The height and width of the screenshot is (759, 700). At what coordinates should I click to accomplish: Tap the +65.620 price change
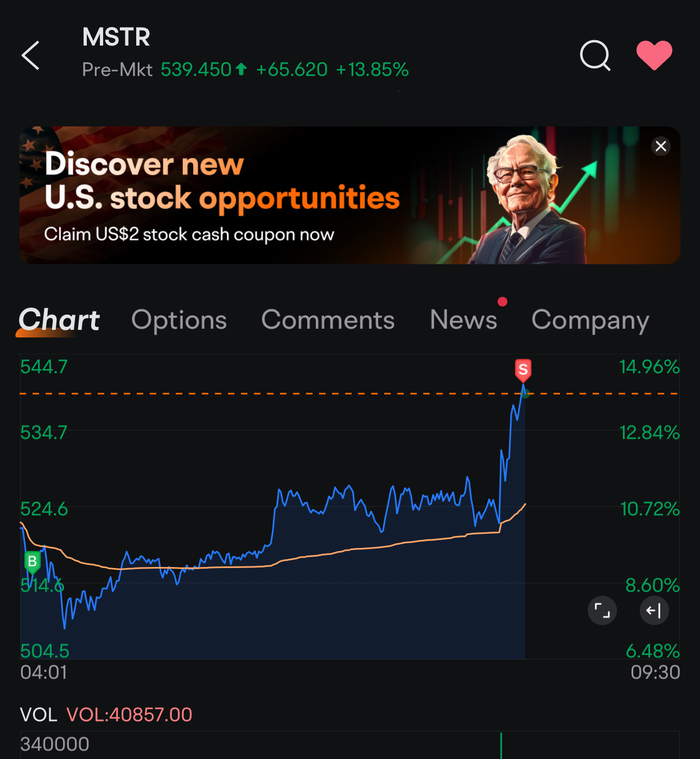click(292, 69)
